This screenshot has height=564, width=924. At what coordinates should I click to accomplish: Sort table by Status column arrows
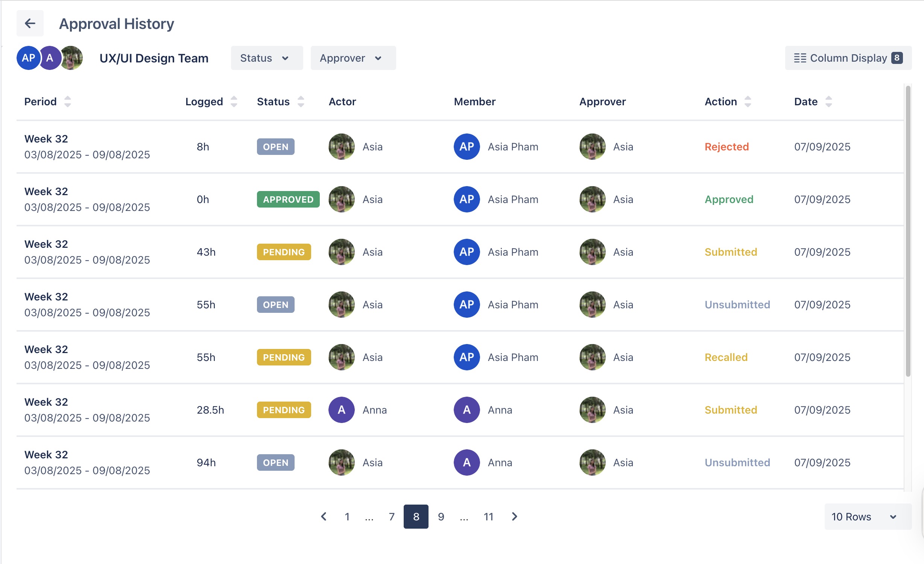coord(301,102)
